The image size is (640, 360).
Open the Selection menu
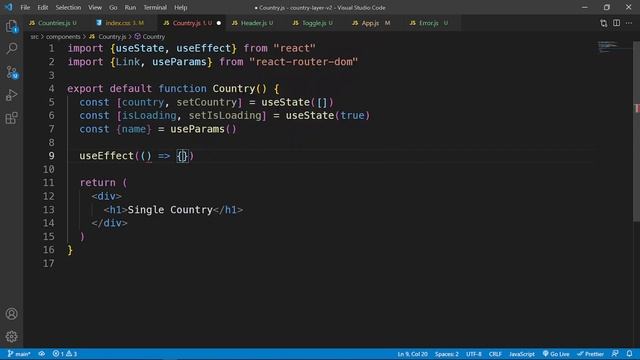pyautogui.click(x=68, y=7)
